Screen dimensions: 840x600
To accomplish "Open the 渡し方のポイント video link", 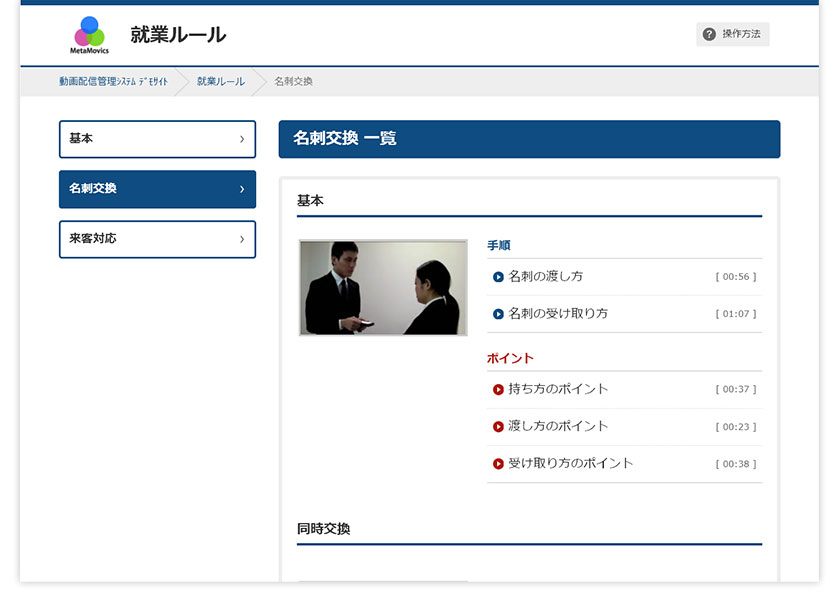I will (x=558, y=426).
